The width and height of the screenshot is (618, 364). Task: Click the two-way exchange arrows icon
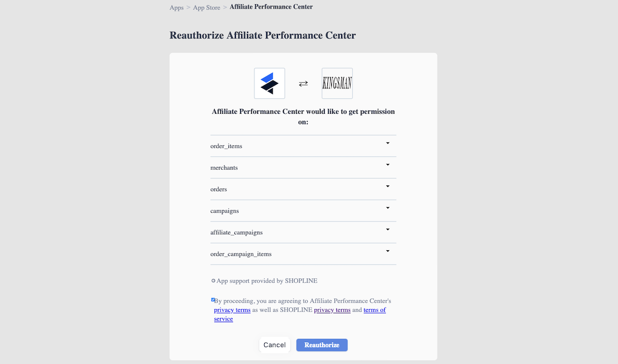303,83
